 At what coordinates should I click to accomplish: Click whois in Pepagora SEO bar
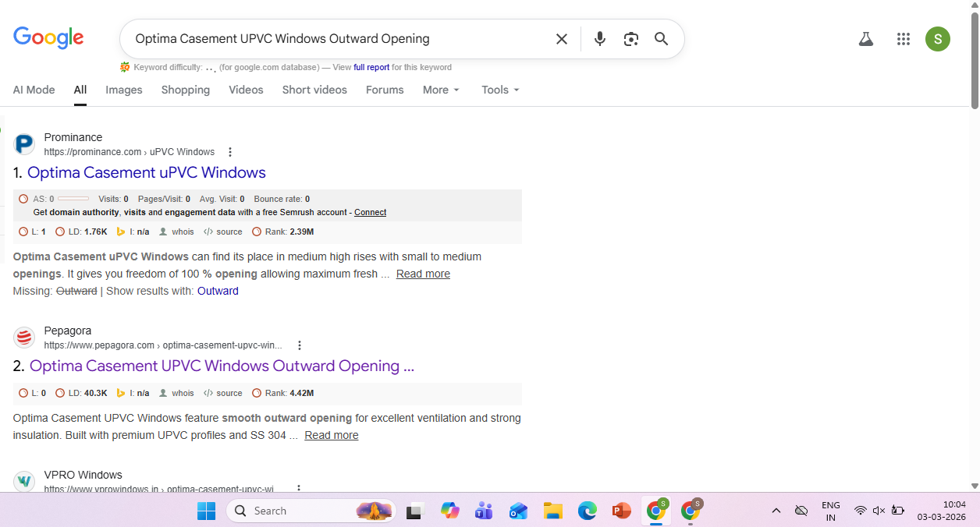tap(176, 393)
